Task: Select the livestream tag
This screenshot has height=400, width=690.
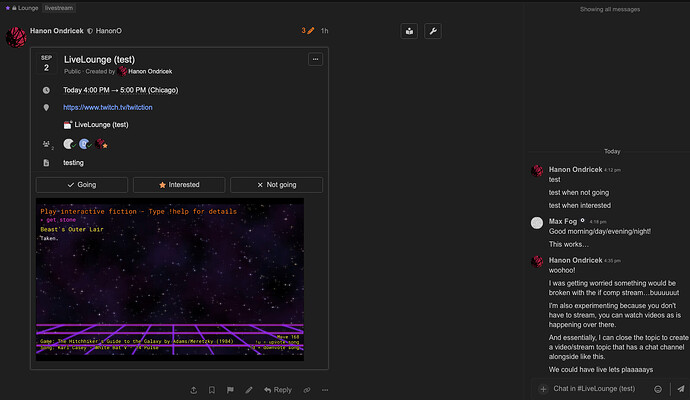Action: coord(59,8)
